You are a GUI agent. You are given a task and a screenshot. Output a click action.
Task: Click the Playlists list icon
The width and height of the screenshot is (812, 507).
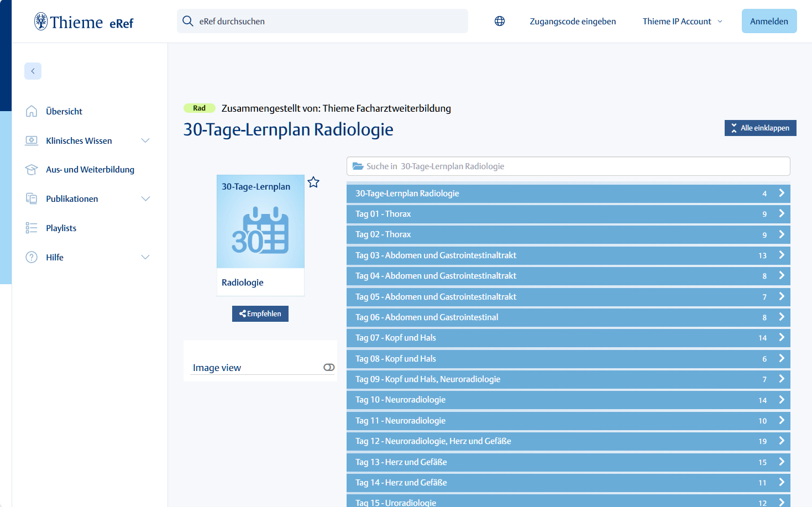(32, 228)
